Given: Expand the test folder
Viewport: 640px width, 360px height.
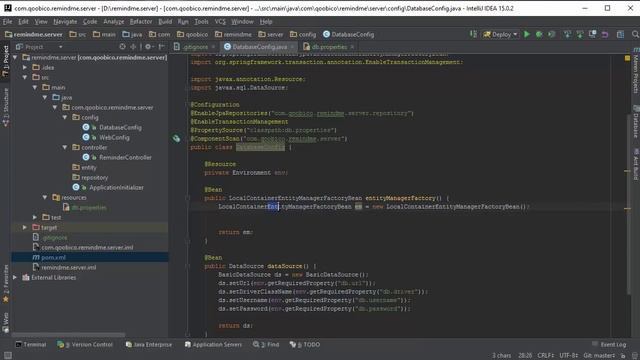Looking at the screenshot, I should tap(35, 218).
